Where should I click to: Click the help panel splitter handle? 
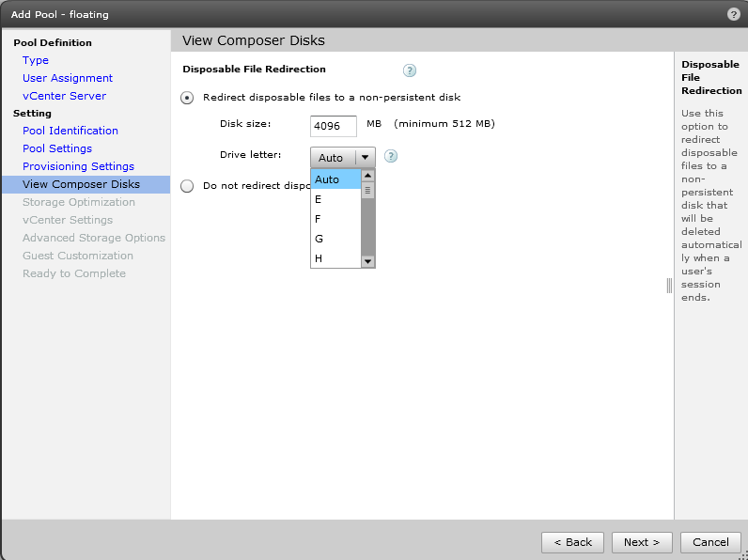[669, 286]
